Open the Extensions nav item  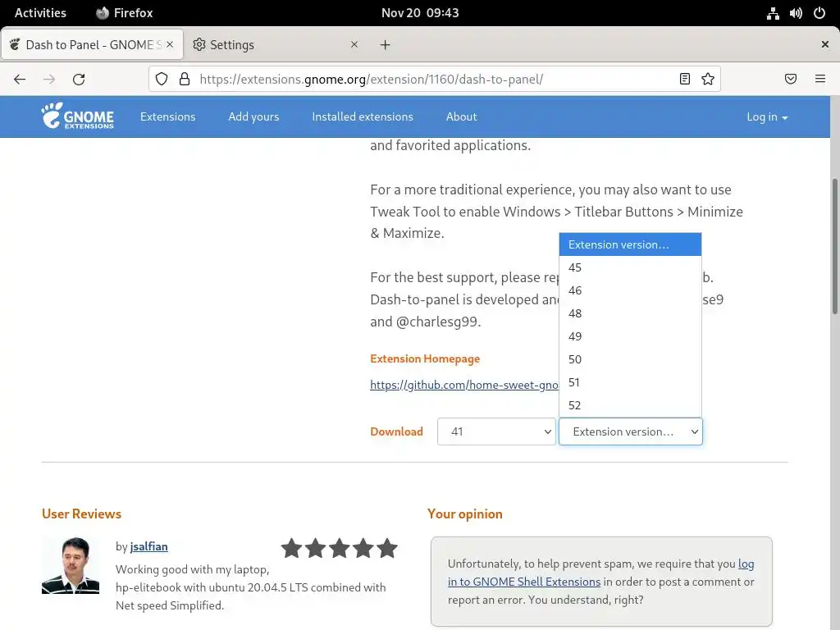point(167,116)
